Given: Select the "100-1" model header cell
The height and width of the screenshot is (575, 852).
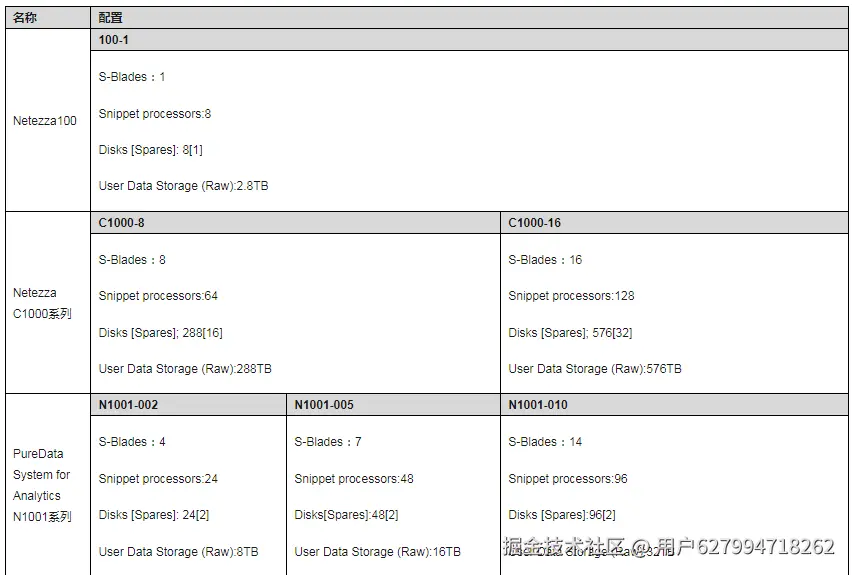Looking at the screenshot, I should coord(469,40).
